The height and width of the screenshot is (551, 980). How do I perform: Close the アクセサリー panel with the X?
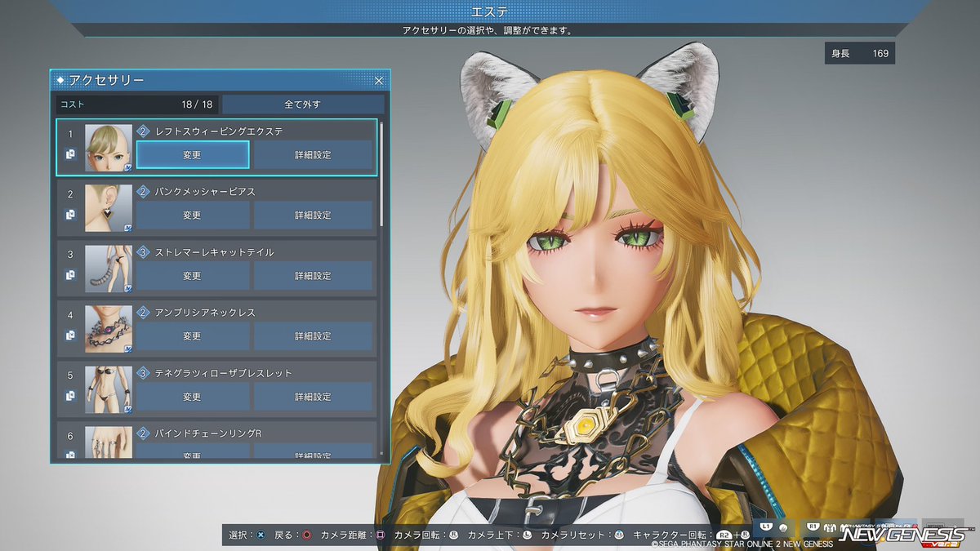point(379,81)
